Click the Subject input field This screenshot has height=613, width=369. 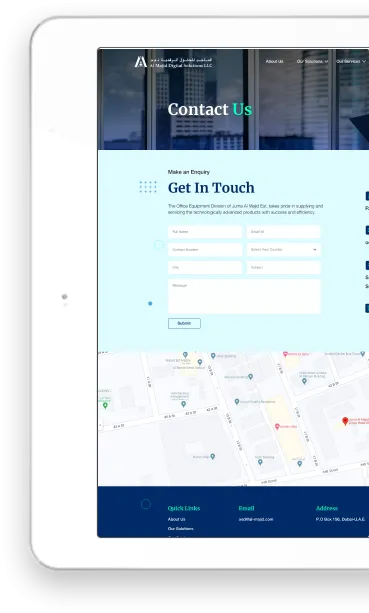pos(283,267)
